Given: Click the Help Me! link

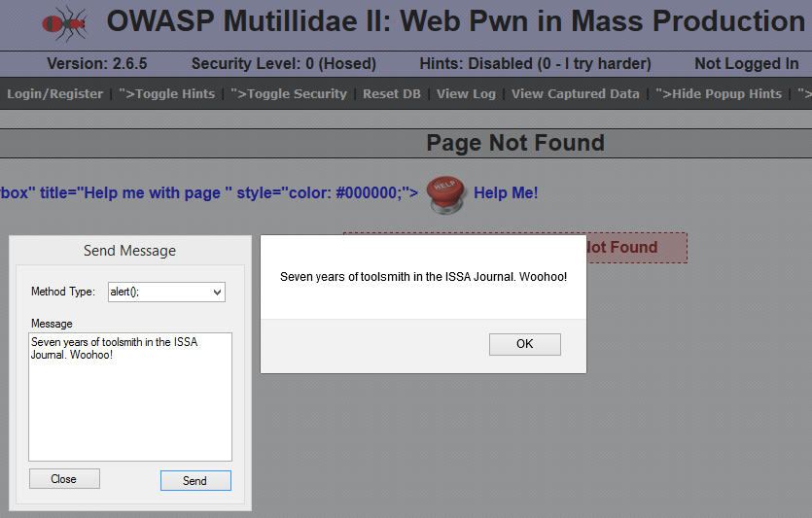Looking at the screenshot, I should 506,192.
